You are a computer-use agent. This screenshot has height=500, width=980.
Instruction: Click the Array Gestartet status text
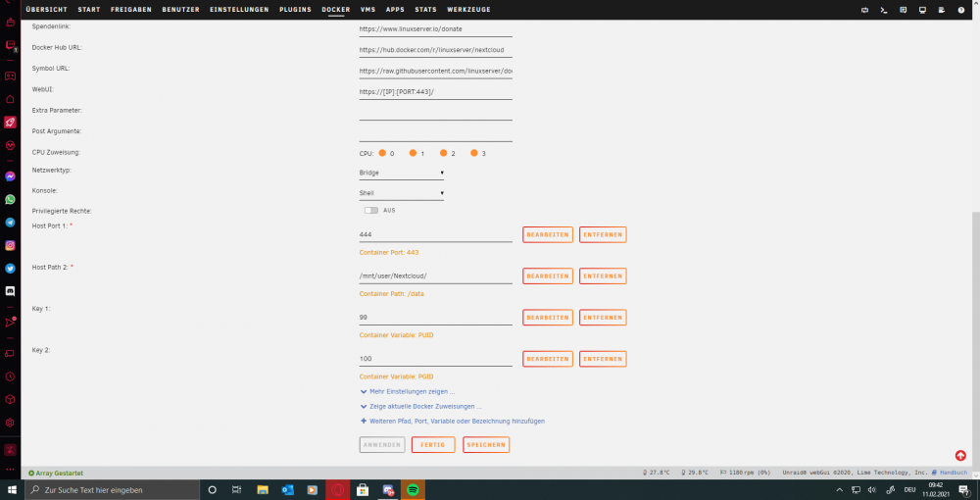pos(60,474)
